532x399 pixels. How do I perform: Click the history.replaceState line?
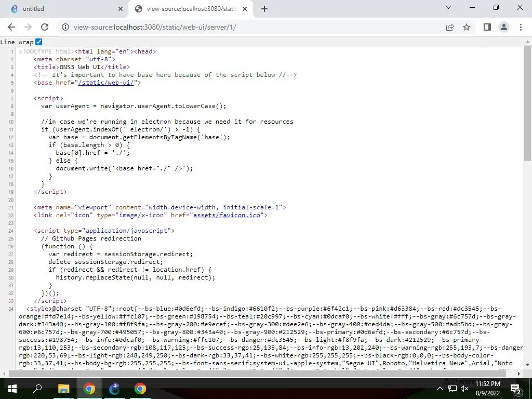(x=136, y=277)
